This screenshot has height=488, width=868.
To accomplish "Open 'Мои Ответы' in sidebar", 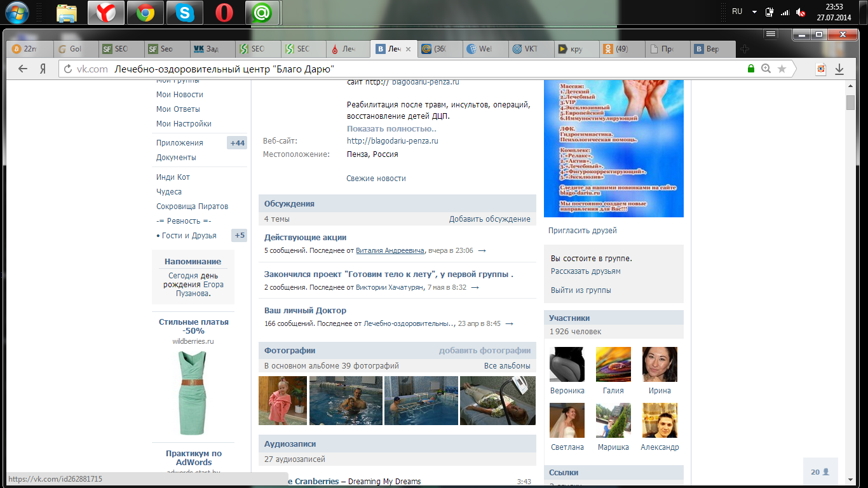I will (x=178, y=109).
